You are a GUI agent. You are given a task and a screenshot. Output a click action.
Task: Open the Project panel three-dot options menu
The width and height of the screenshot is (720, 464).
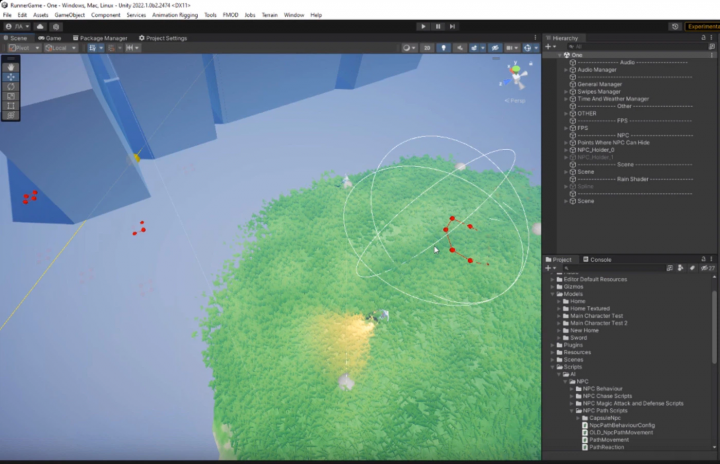click(712, 259)
